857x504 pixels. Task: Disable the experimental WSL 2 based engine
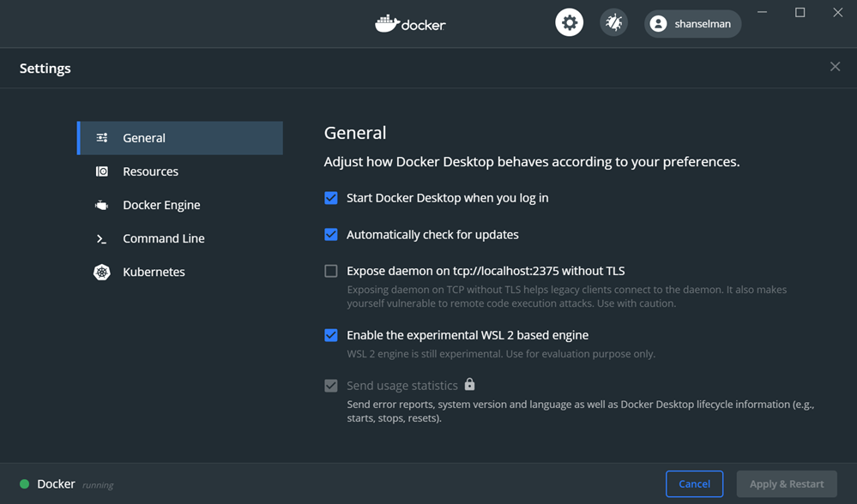(x=330, y=335)
